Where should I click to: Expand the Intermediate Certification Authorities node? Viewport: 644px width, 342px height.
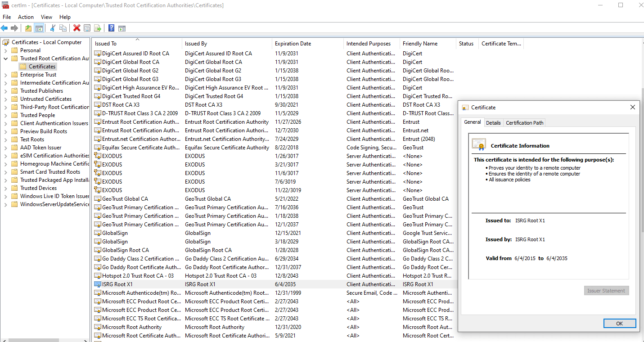pyautogui.click(x=5, y=83)
